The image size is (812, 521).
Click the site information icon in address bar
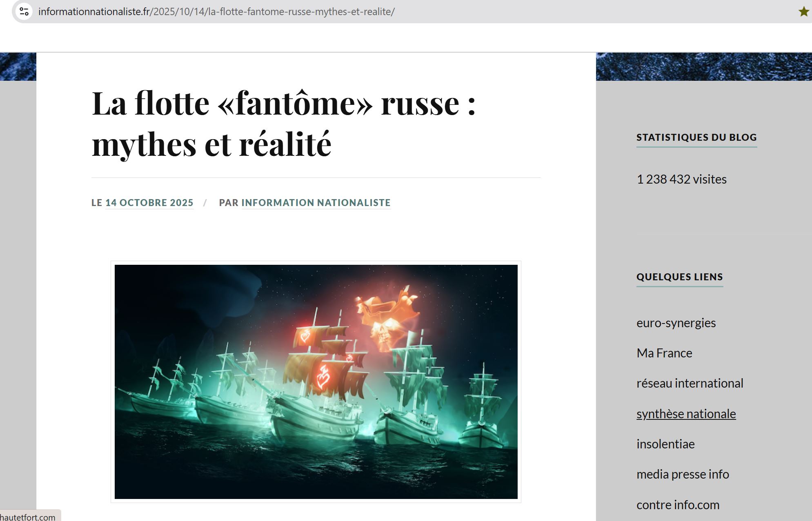coord(24,11)
